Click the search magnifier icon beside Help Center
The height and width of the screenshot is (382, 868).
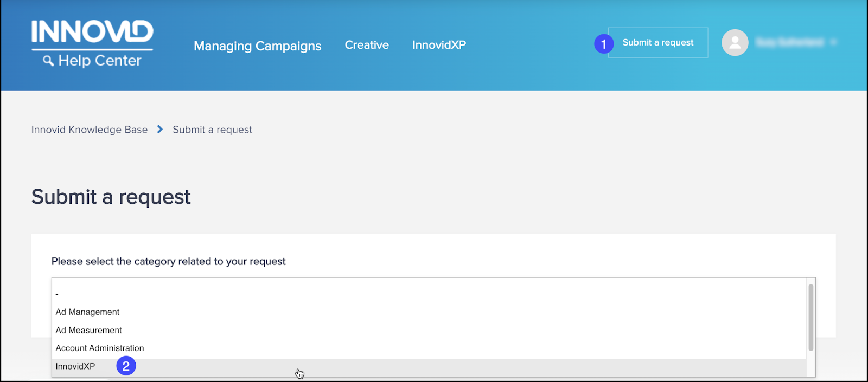tap(48, 61)
